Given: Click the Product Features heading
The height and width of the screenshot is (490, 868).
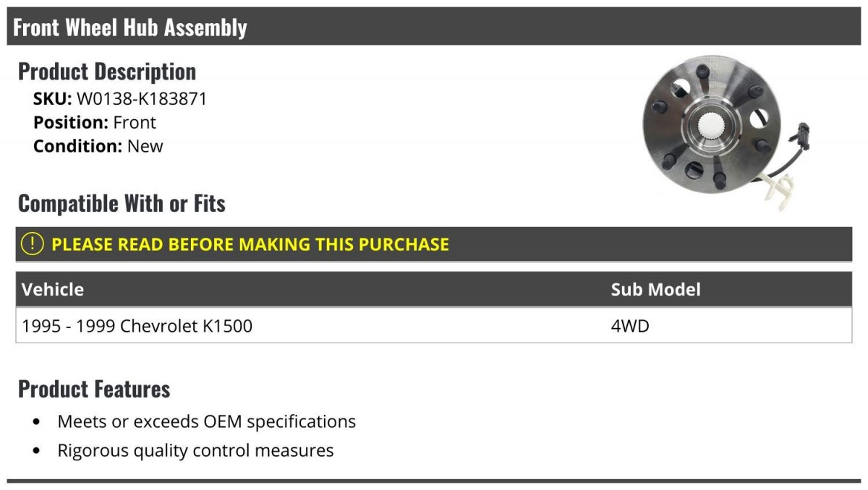Looking at the screenshot, I should 94,389.
